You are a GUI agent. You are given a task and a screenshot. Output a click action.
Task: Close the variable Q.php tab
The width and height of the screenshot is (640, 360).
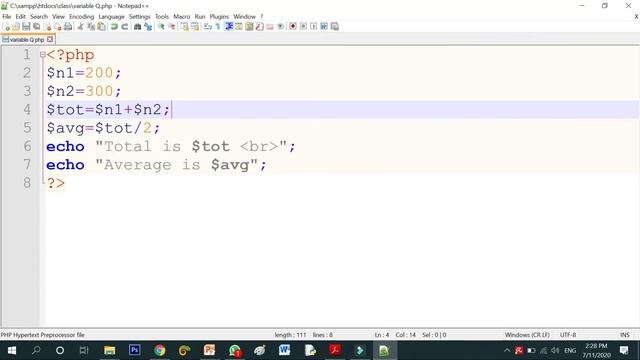pos(50,40)
